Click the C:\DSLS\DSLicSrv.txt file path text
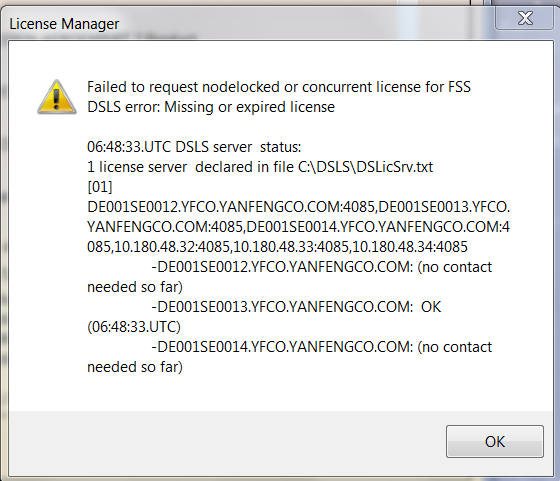 (365, 167)
